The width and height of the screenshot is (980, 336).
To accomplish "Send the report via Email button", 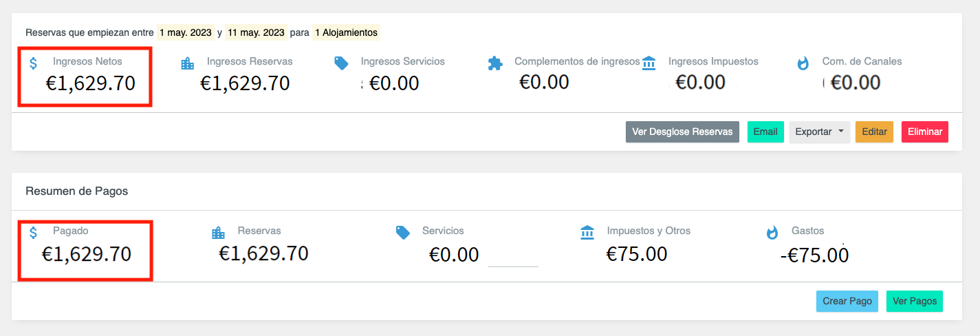I will click(765, 132).
